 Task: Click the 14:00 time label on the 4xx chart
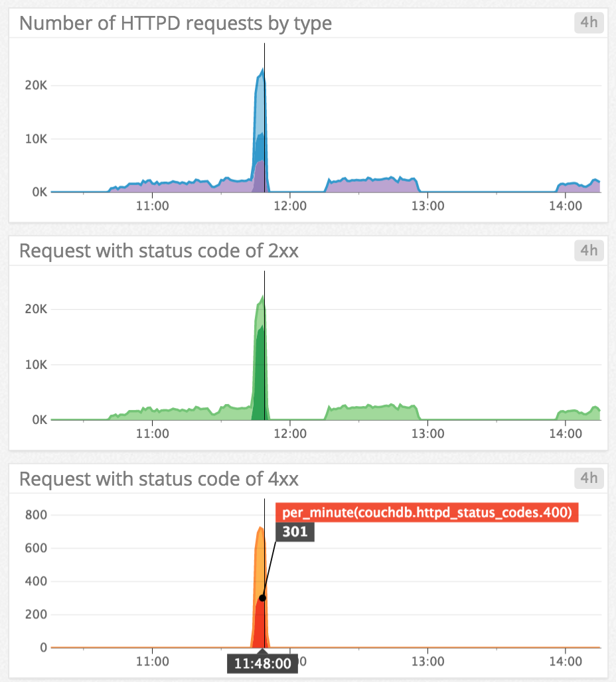(565, 661)
